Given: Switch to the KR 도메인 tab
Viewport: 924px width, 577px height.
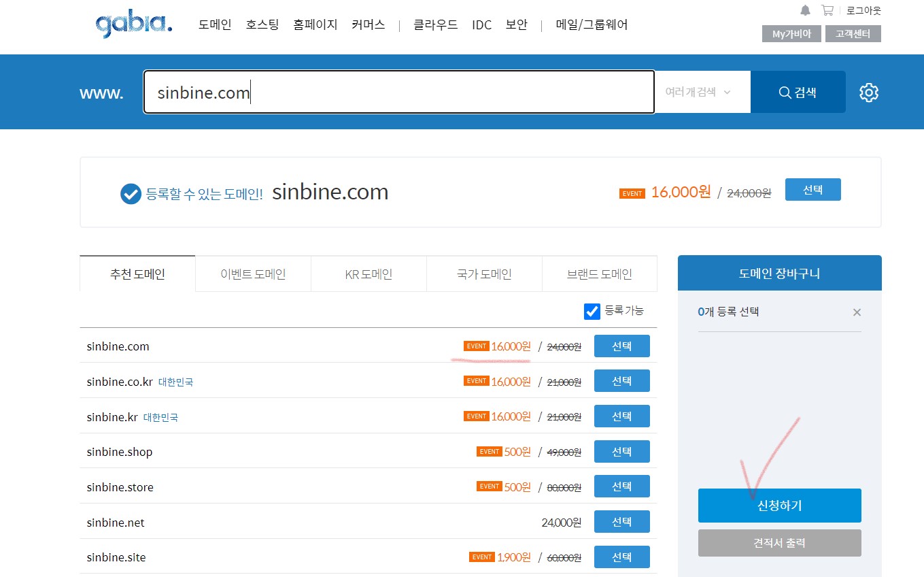Looking at the screenshot, I should pyautogui.click(x=369, y=274).
